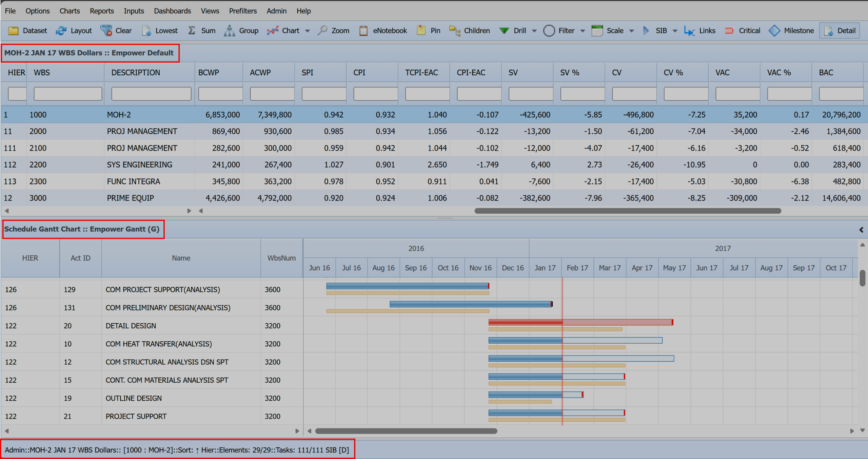Click the Lowest button
The image size is (868, 459).
[160, 31]
